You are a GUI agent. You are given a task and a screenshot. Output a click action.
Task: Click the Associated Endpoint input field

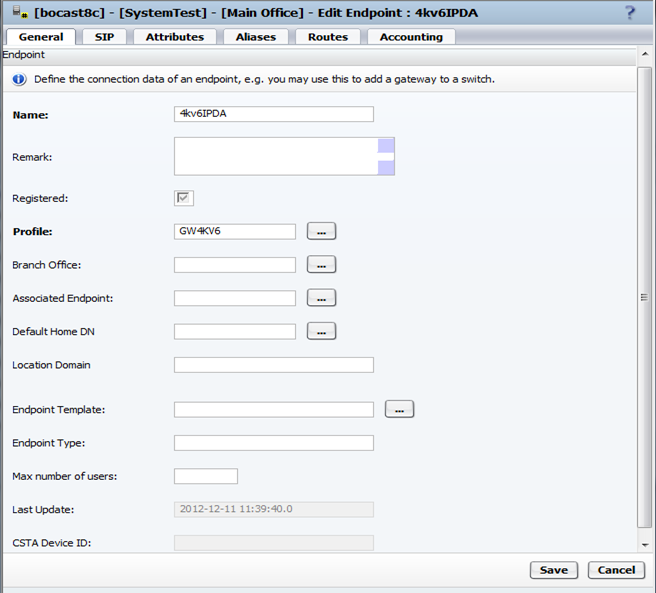235,298
